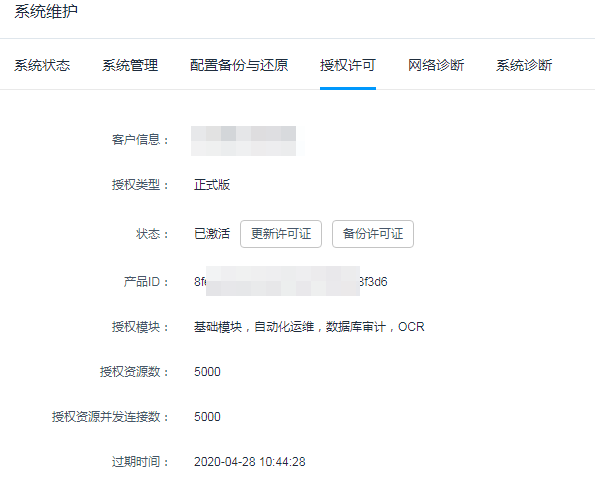Open the 系统诊断 tab

(x=524, y=65)
